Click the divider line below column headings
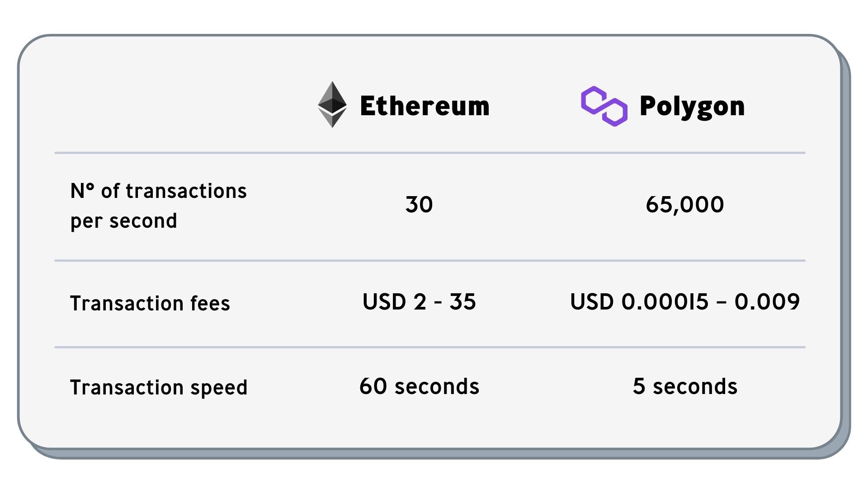 click(x=429, y=153)
